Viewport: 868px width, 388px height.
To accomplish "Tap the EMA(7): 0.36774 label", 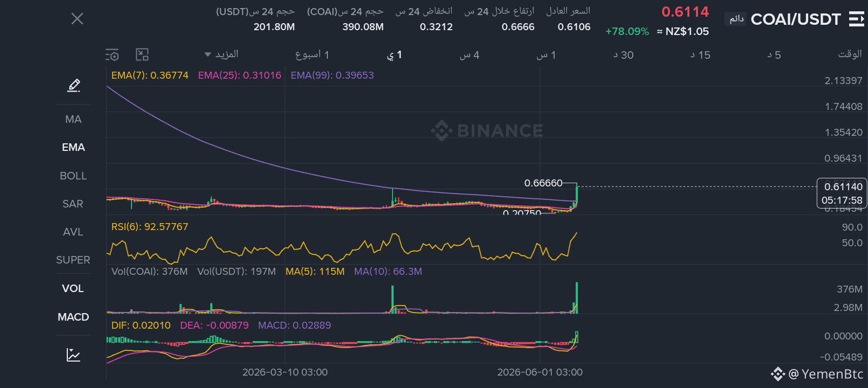I will point(150,75).
